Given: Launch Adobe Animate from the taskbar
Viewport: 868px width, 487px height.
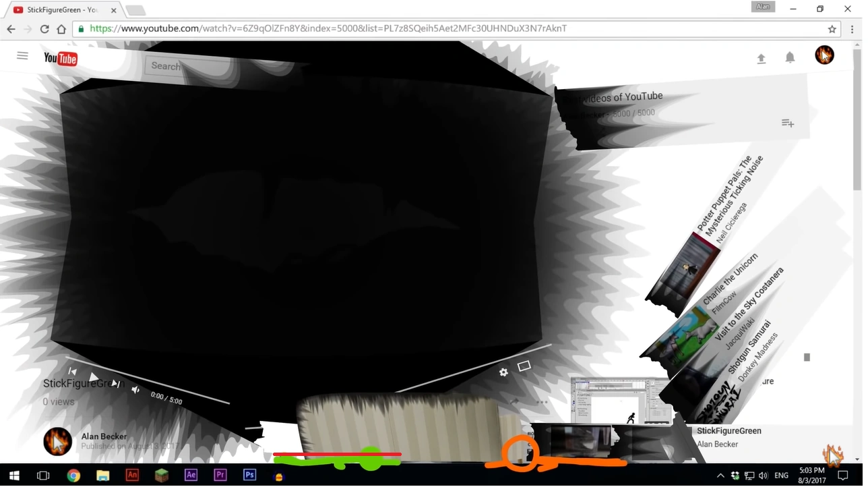Looking at the screenshot, I should (132, 476).
